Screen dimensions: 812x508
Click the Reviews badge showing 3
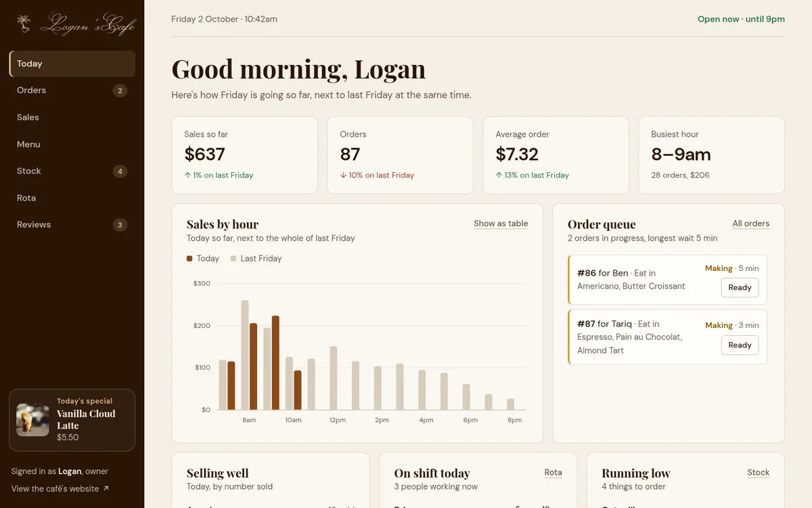point(120,225)
